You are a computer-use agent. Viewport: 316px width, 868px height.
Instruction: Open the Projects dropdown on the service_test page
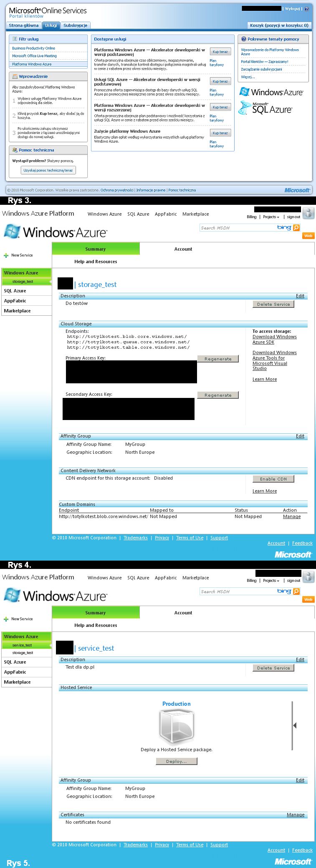click(x=271, y=581)
